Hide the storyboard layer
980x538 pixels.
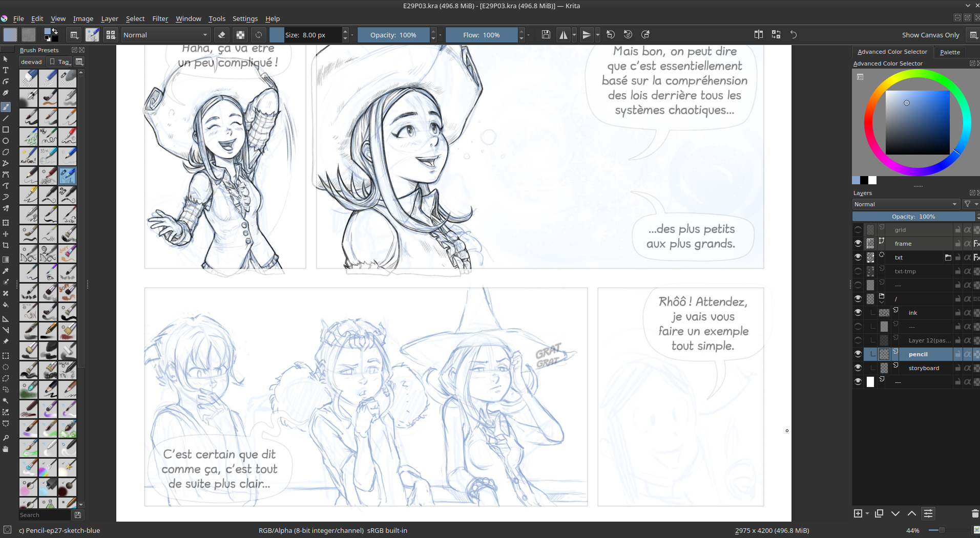click(x=858, y=368)
